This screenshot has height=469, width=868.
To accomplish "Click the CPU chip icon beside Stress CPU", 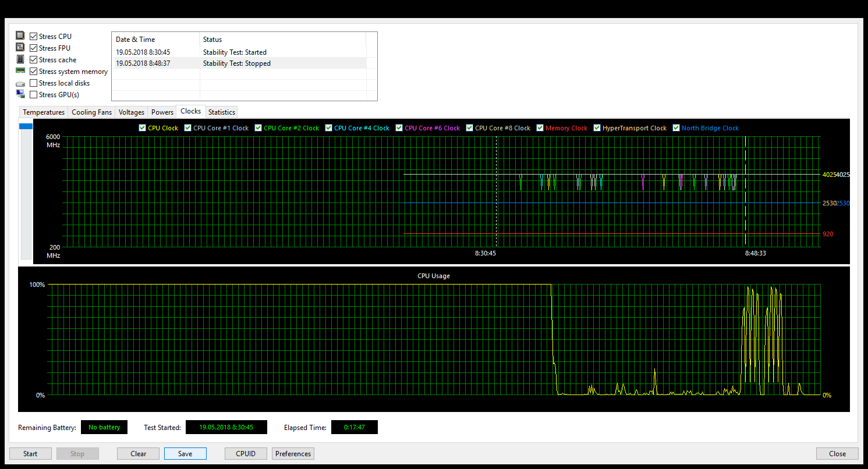I will 20,36.
